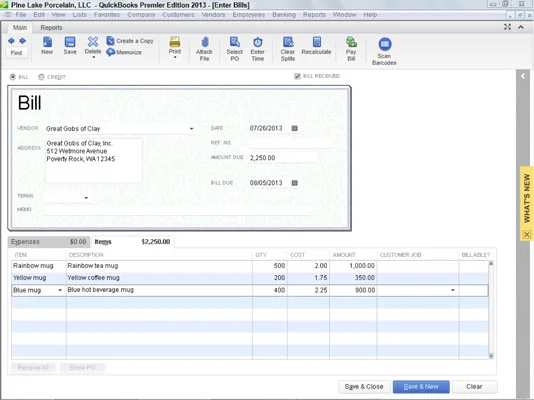
Task: Click the 500 quantity cell
Action: [x=270, y=266]
